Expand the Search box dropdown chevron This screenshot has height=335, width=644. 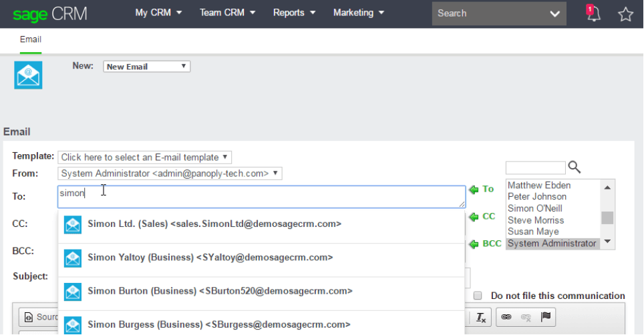(x=554, y=13)
